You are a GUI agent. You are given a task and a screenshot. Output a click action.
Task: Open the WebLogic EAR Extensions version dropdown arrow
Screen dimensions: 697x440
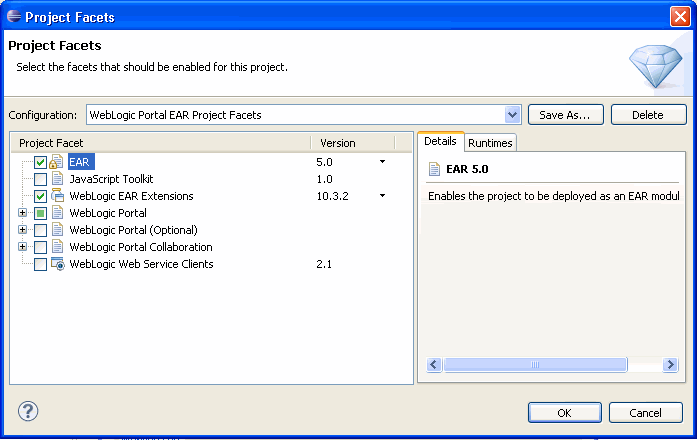382,196
